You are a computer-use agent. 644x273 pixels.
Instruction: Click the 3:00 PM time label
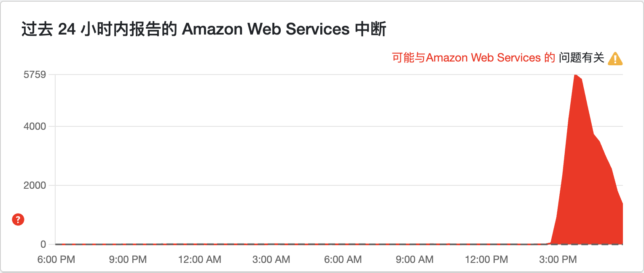click(558, 260)
